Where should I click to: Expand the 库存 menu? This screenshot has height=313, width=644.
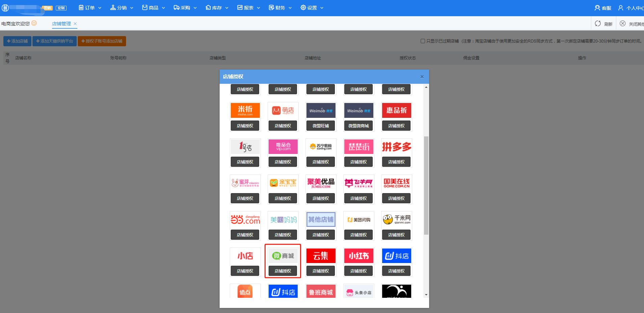(217, 8)
